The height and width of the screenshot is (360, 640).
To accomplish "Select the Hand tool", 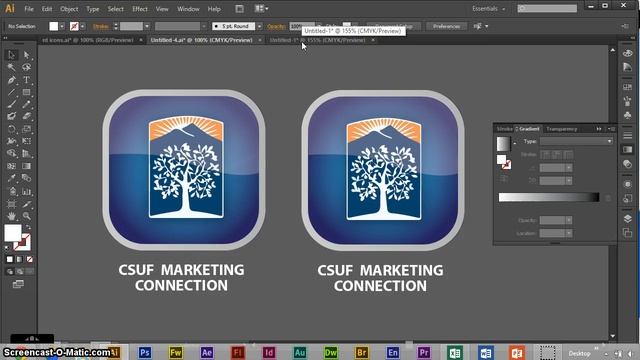I will pos(11,216).
